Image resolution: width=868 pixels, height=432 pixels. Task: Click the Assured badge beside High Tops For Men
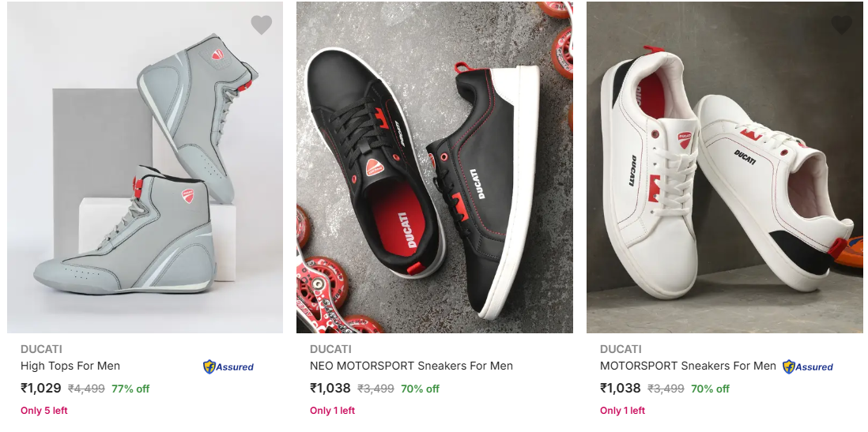pos(228,366)
